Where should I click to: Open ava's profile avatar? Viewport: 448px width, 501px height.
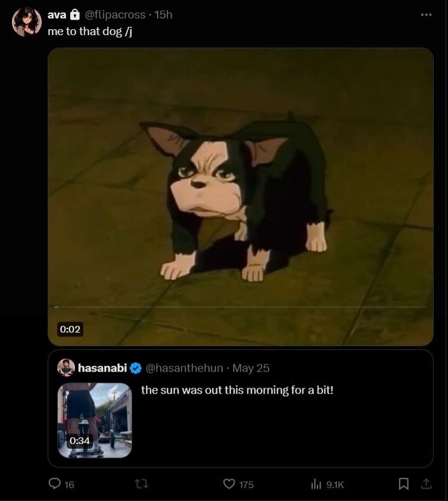[x=27, y=21]
